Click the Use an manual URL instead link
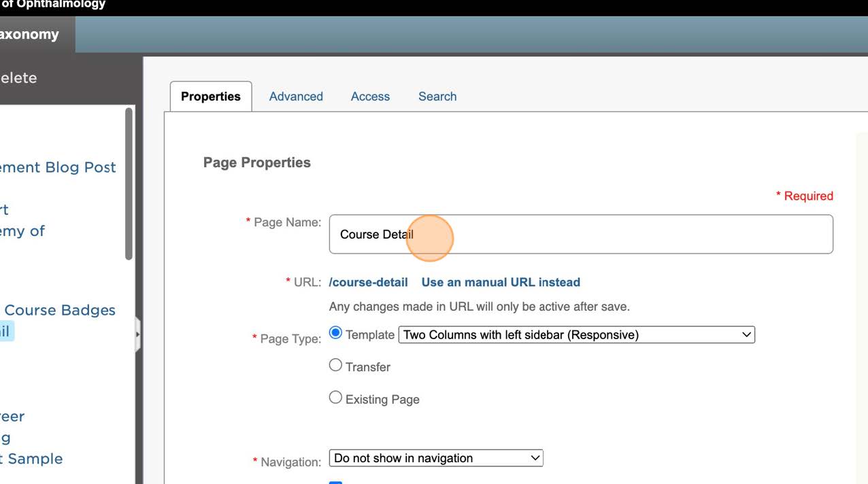Viewport: 868px width, 484px height. click(501, 282)
